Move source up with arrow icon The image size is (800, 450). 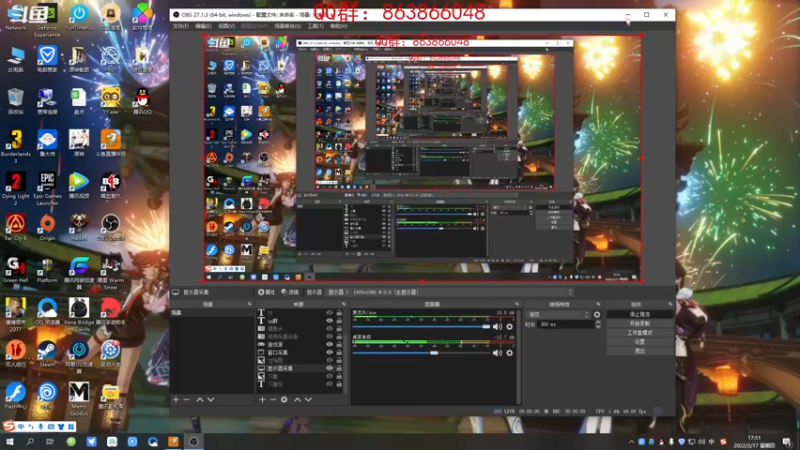[297, 399]
